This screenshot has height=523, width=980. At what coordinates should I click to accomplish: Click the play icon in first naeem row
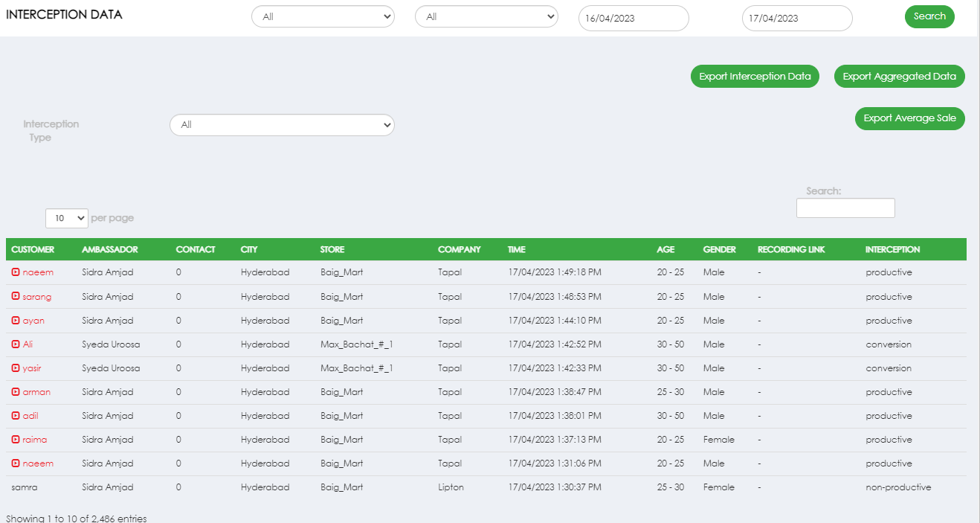[x=16, y=272]
